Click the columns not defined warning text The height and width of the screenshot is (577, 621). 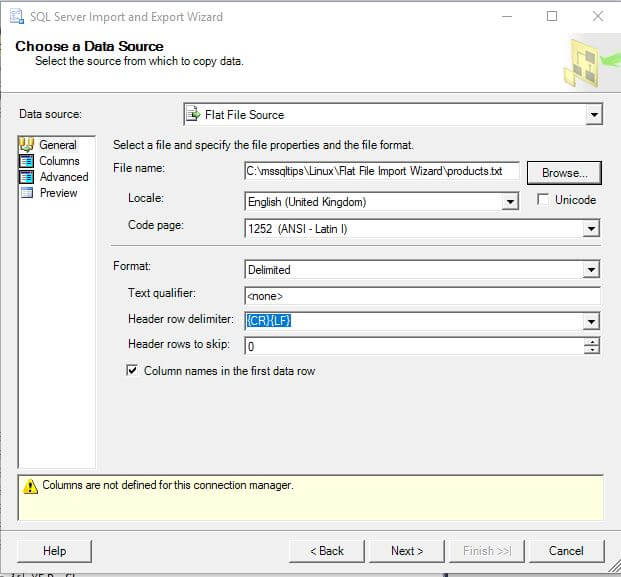pyautogui.click(x=168, y=485)
